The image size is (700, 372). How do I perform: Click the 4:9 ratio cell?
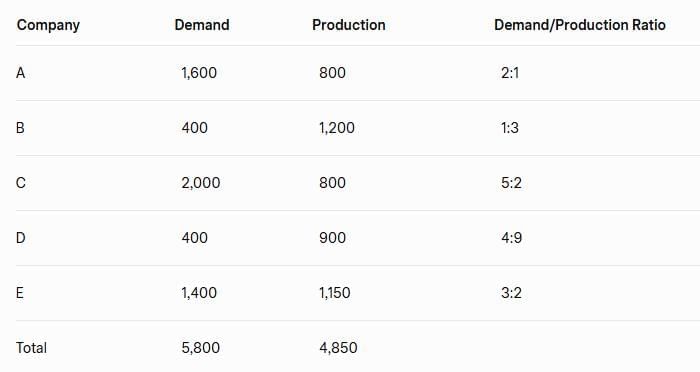512,238
